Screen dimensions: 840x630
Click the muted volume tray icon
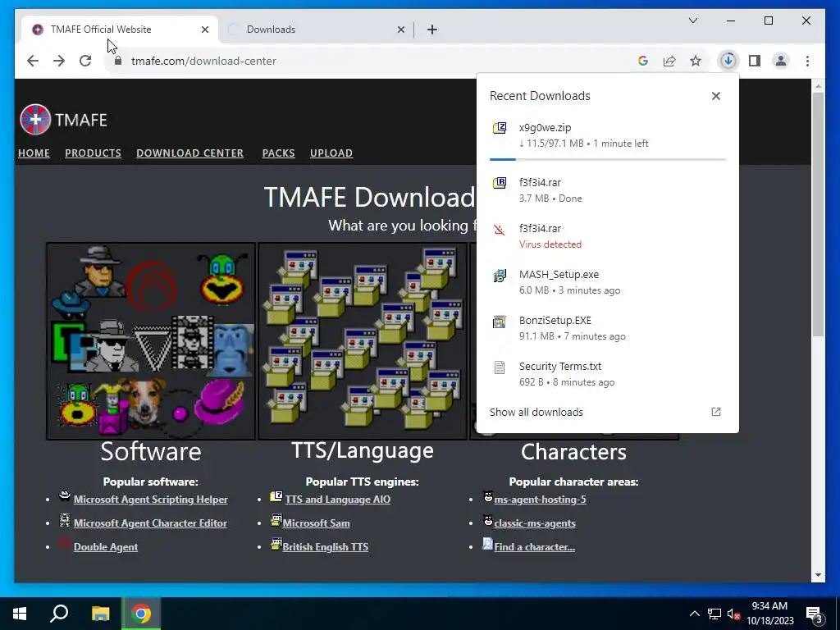pyautogui.click(x=733, y=614)
